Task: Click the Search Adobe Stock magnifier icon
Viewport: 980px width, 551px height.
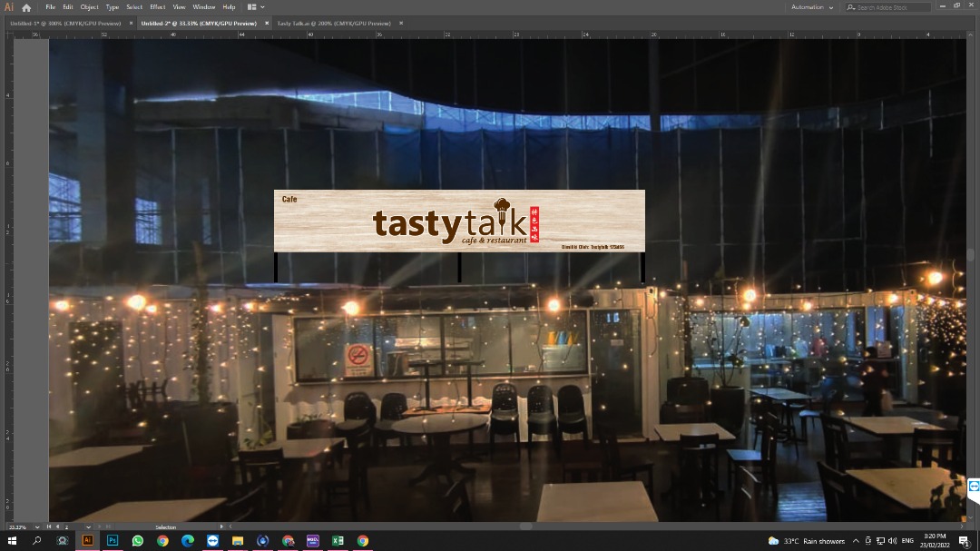Action: (850, 6)
